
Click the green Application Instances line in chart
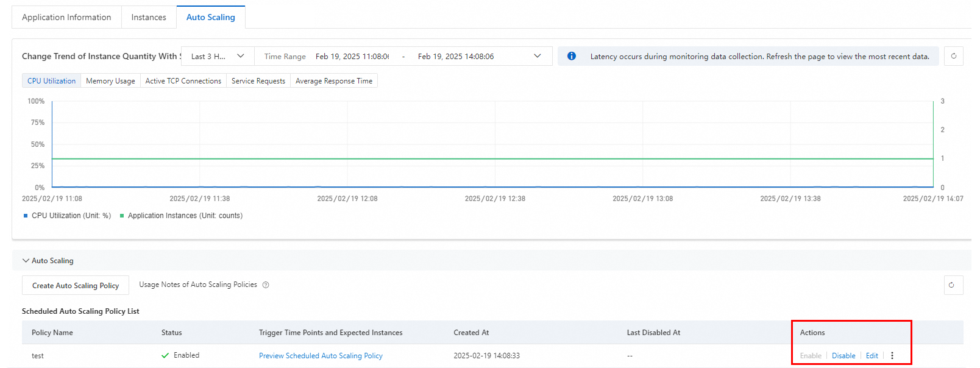coord(492,158)
